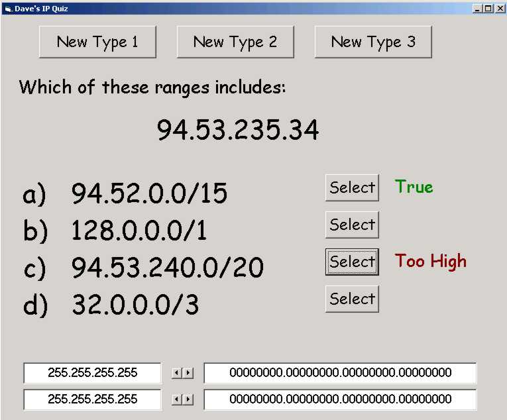
Task: Close the Dave's IP Quiz window
Action: 499,9
